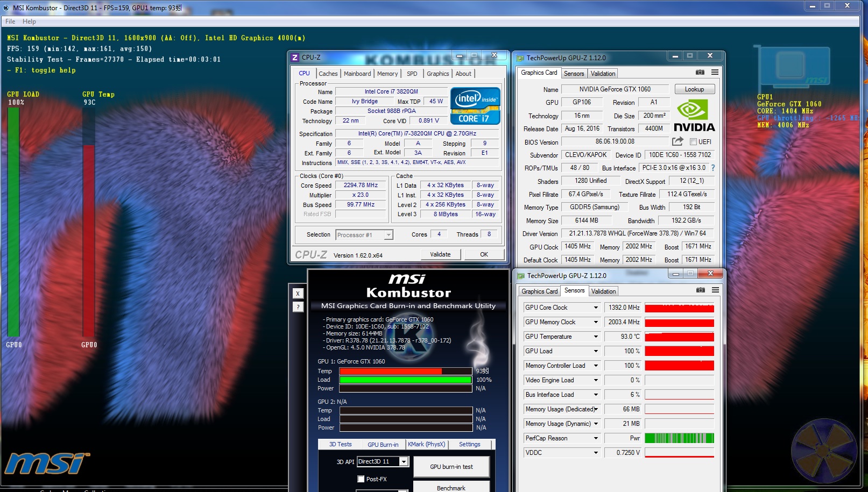Toggle the UEFI checkbox in GPU-Z
The image size is (868, 492).
click(693, 142)
